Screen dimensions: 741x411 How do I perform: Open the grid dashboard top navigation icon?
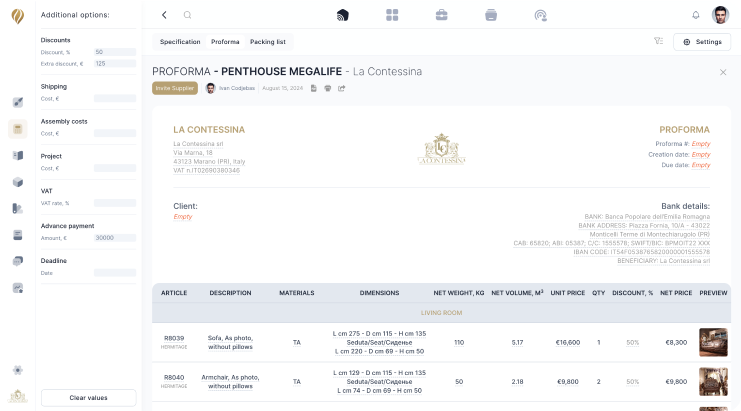point(392,15)
